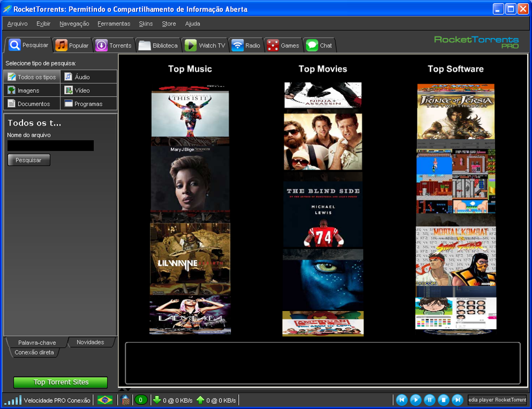Screen dimensions: 532x409
Task: Focus the Nome do arquivo input field
Action: click(51, 146)
